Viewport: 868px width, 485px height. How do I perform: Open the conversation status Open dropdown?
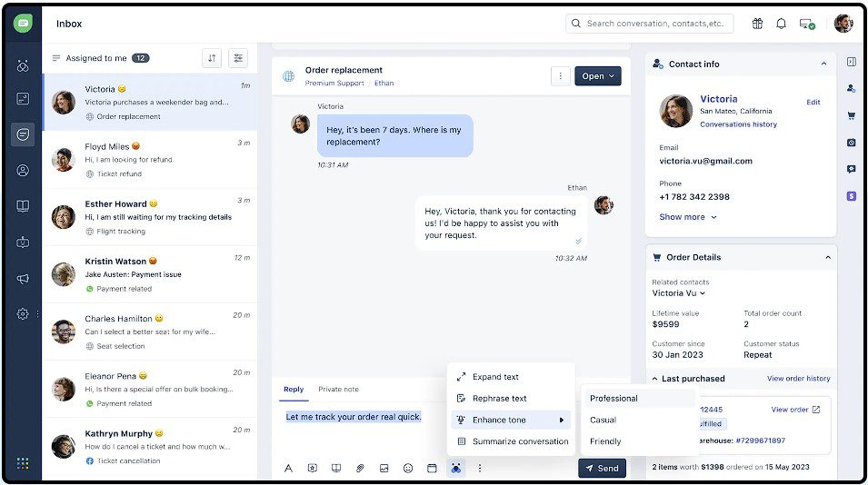click(598, 76)
